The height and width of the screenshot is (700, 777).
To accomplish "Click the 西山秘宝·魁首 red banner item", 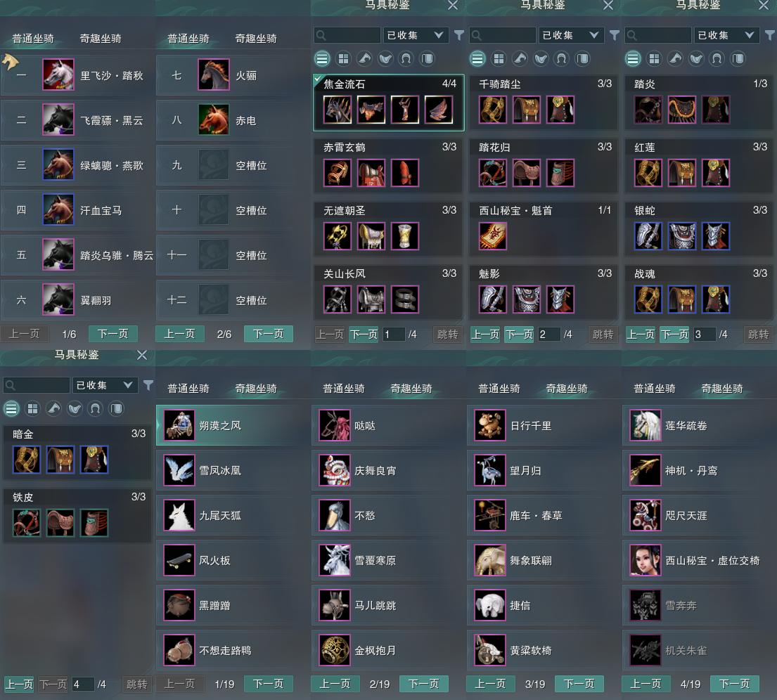I will coord(492,236).
